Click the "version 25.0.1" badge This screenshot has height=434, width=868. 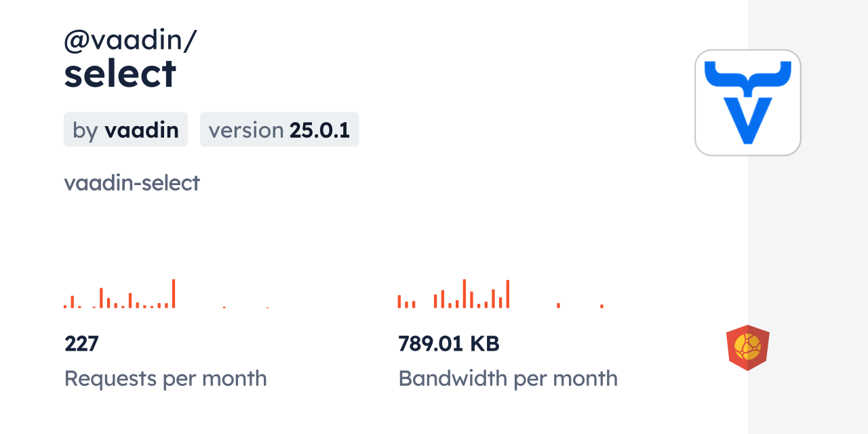coord(279,130)
